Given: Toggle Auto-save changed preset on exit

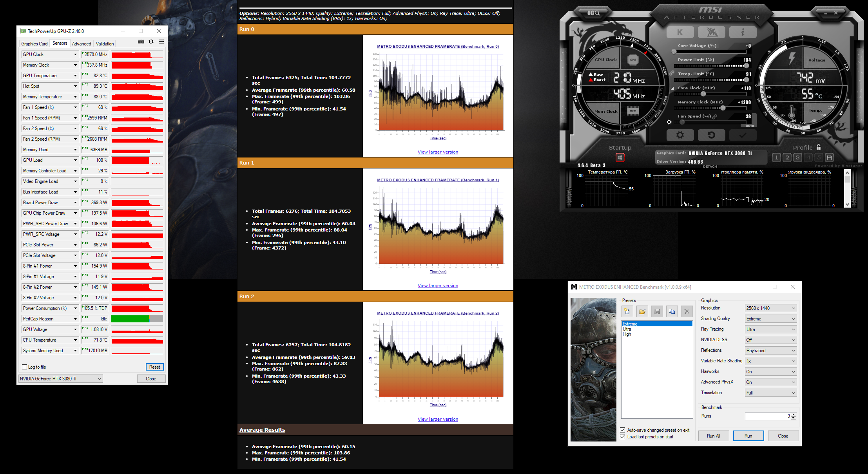Looking at the screenshot, I should (623, 430).
